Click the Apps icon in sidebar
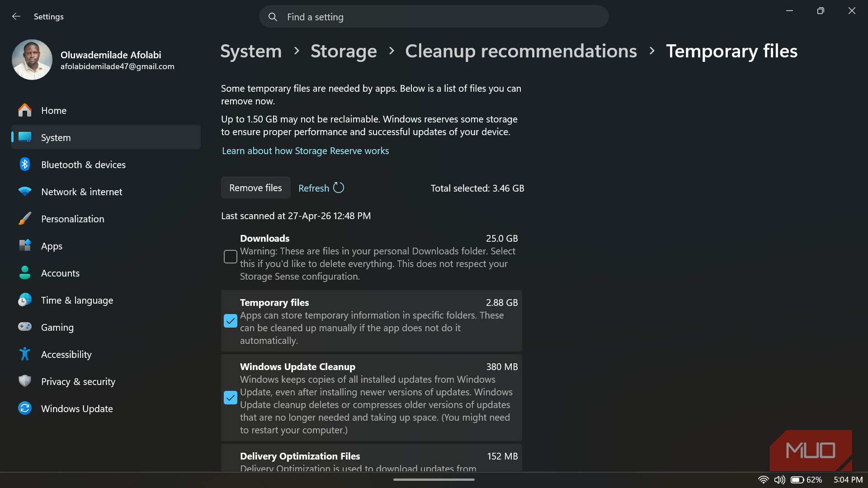The height and width of the screenshot is (488, 868). 25,245
